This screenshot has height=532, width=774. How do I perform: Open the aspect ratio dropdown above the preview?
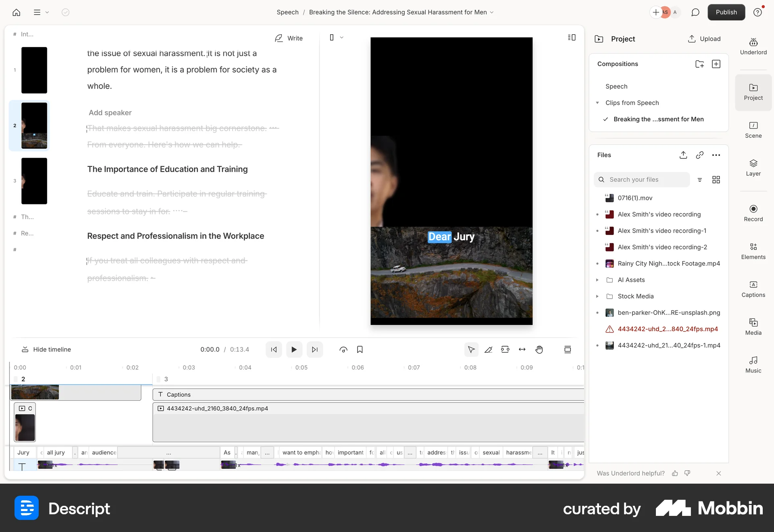coord(336,37)
